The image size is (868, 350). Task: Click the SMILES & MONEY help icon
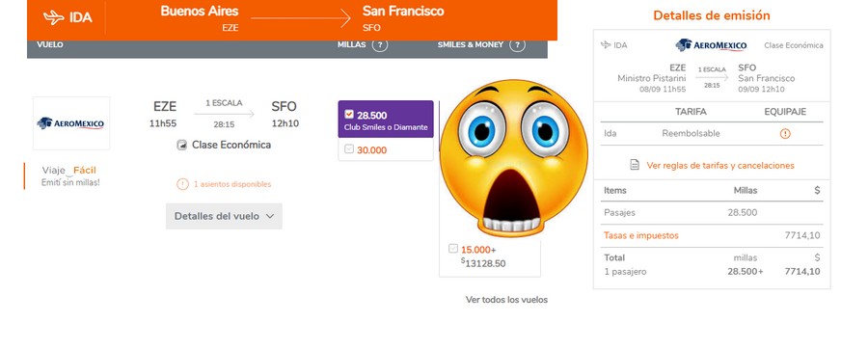coord(517,45)
